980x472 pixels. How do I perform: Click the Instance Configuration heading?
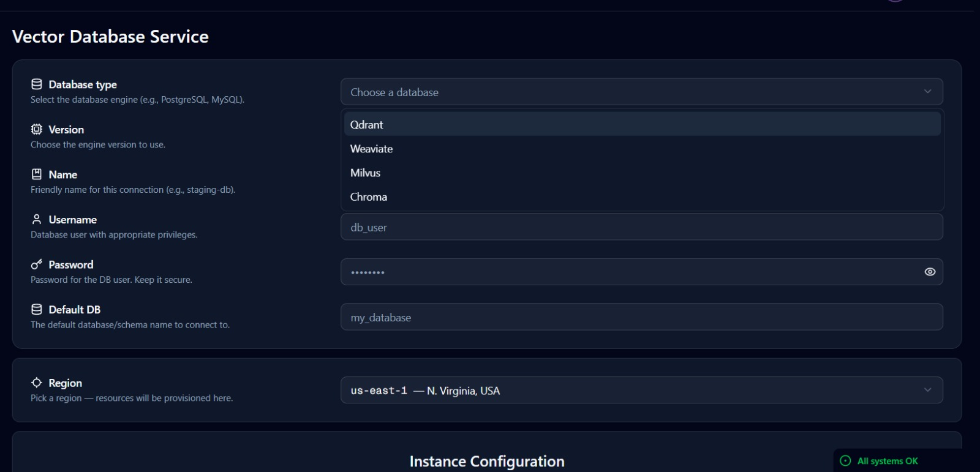coord(487,462)
